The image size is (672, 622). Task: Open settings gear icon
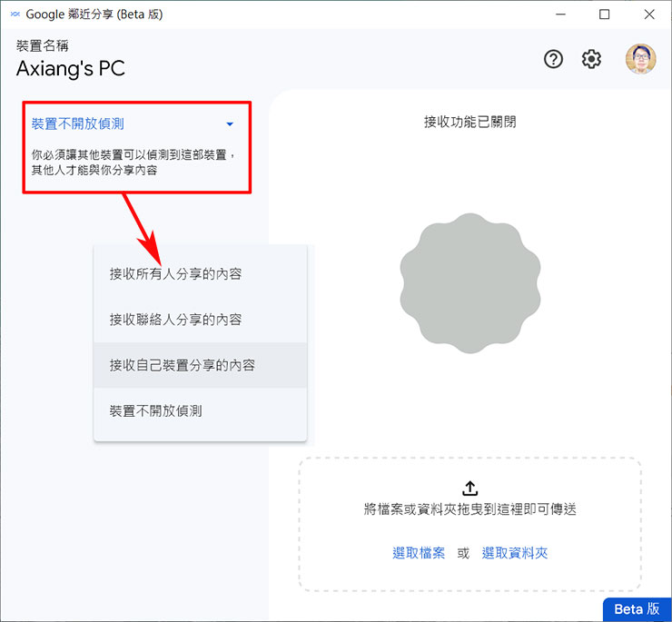591,59
